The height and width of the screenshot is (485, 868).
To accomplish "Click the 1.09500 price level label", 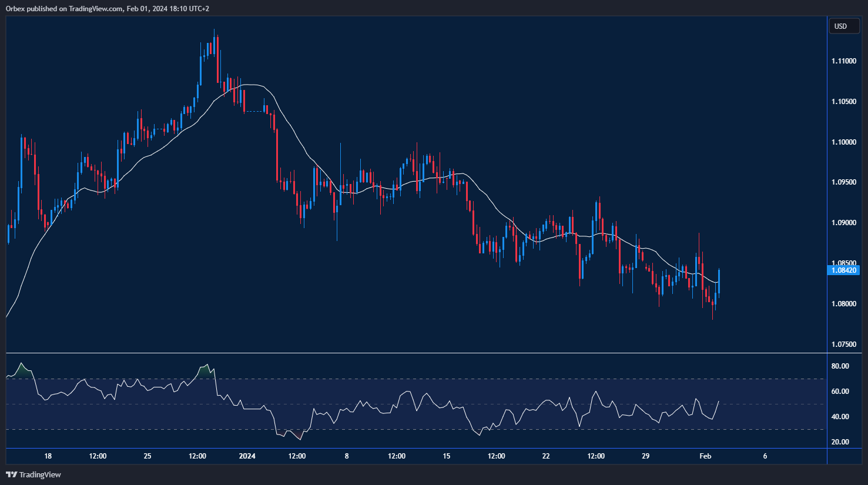I will pyautogui.click(x=843, y=182).
